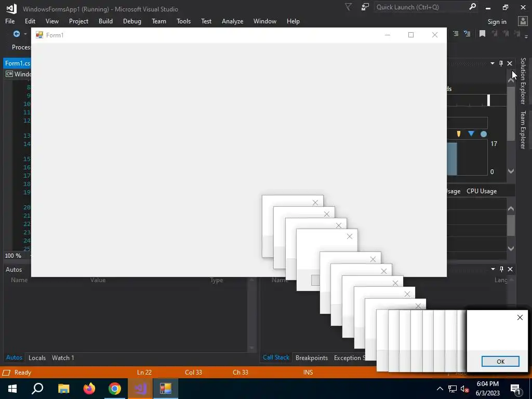532x399 pixels.
Task: Open the Tools menu
Action: click(183, 21)
